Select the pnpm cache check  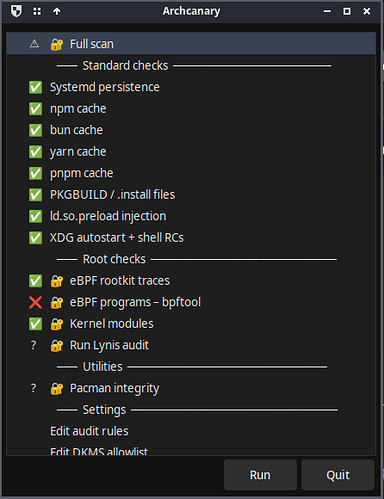tap(191, 173)
